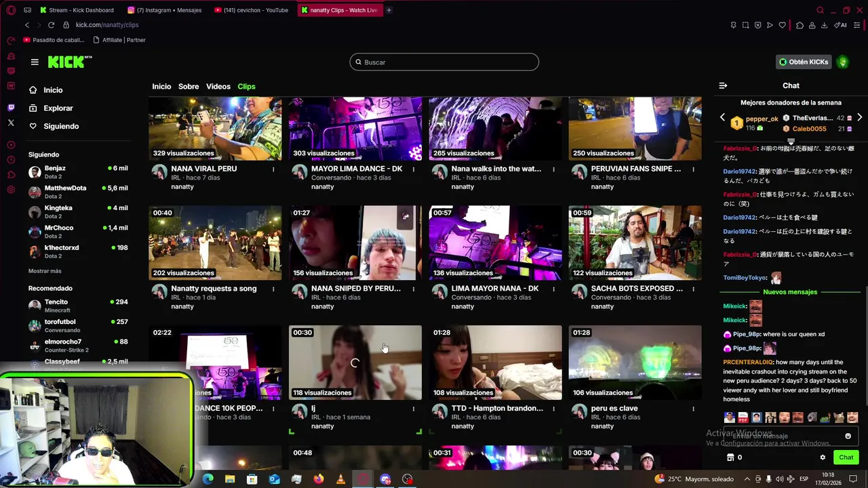Open options menu for MAYOR LIMA DANCE clip
Viewport: 868px width, 488px height.
[x=414, y=169]
